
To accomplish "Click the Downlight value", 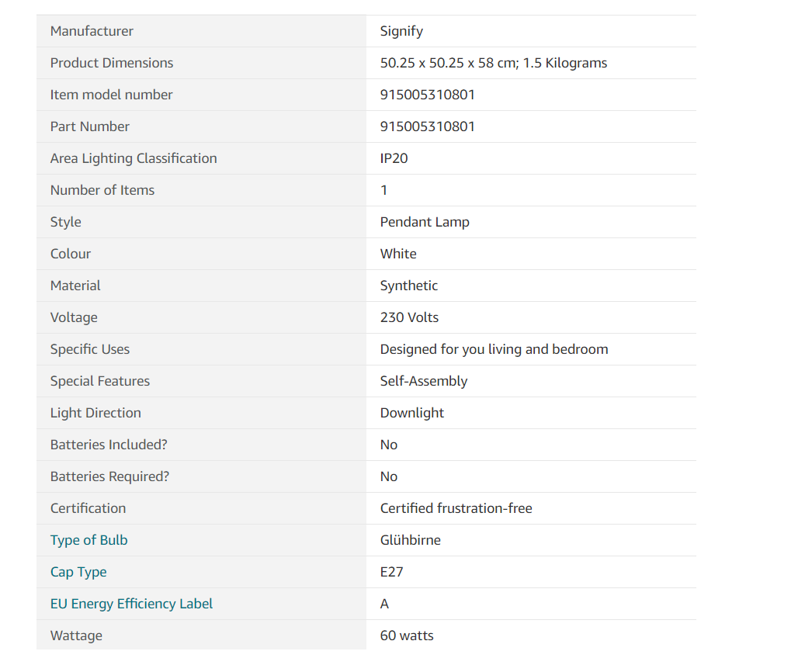I will (x=411, y=413).
